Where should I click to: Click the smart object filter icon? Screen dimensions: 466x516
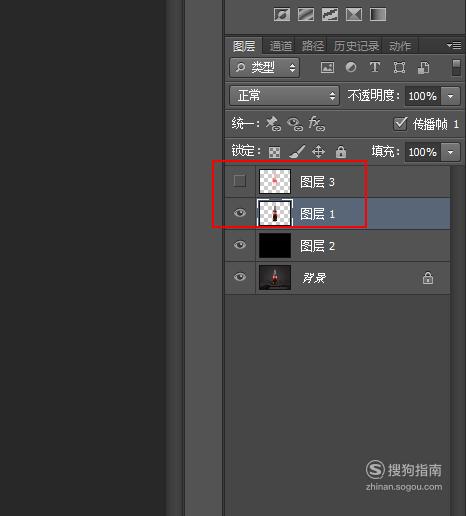pyautogui.click(x=423, y=68)
